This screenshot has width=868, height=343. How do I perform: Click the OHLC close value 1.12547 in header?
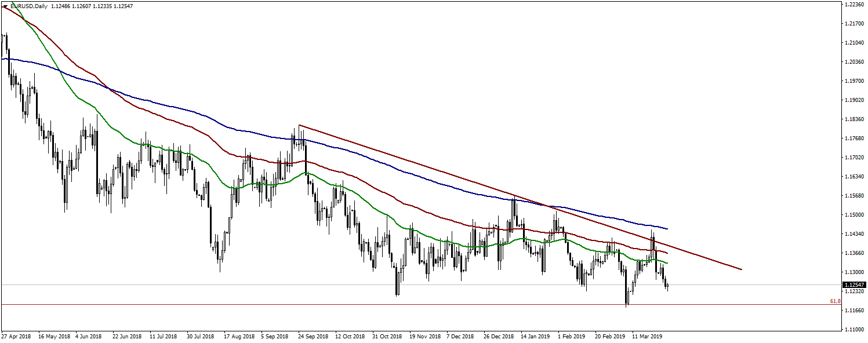point(121,6)
